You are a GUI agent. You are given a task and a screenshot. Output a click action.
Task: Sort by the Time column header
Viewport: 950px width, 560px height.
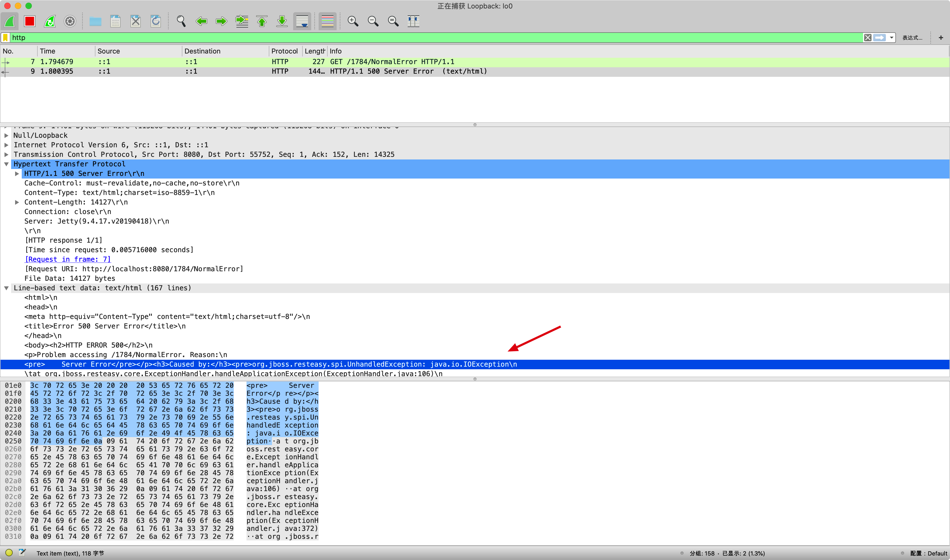click(47, 51)
